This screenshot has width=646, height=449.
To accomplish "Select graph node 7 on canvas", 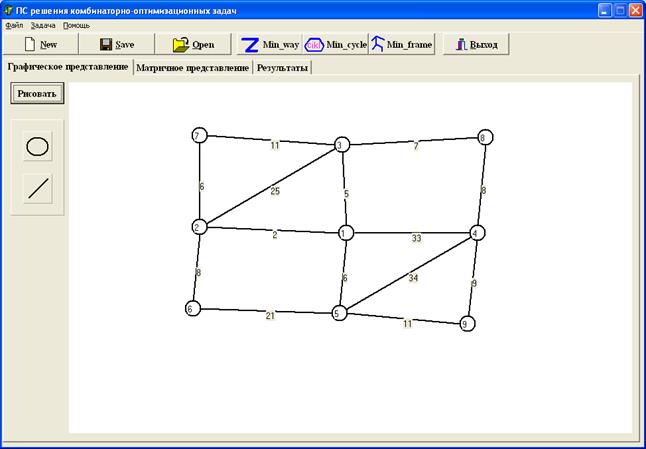I will tap(200, 136).
